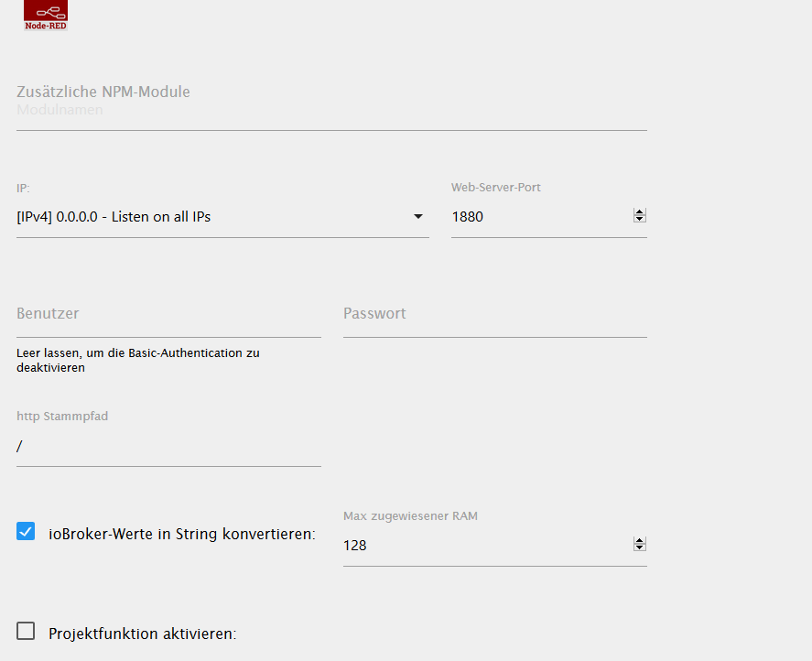The width and height of the screenshot is (812, 661).
Task: Click the 'ioBroker-Werte in String konvertieren' label text
Action: pyautogui.click(x=181, y=534)
